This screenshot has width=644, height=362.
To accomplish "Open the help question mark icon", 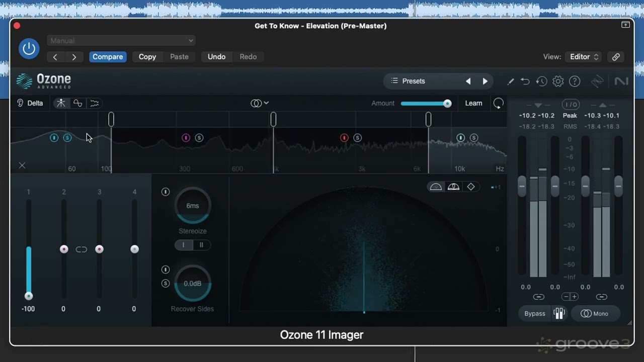I will point(575,81).
